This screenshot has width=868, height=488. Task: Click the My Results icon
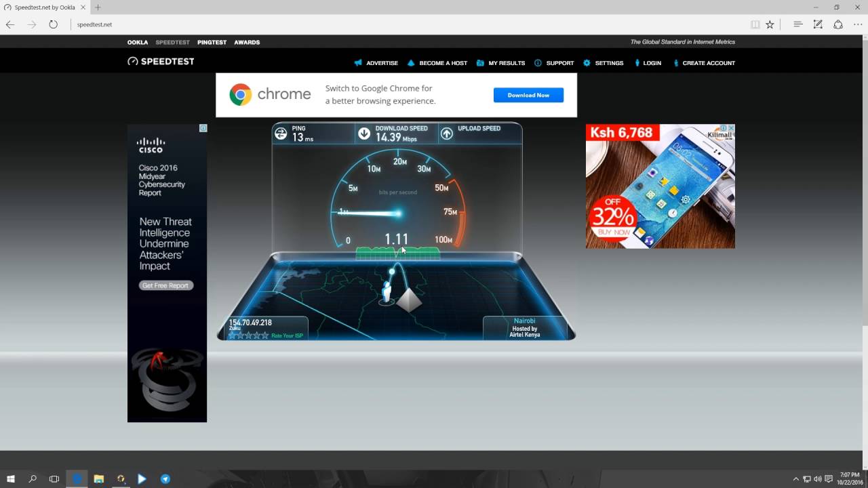pos(480,63)
